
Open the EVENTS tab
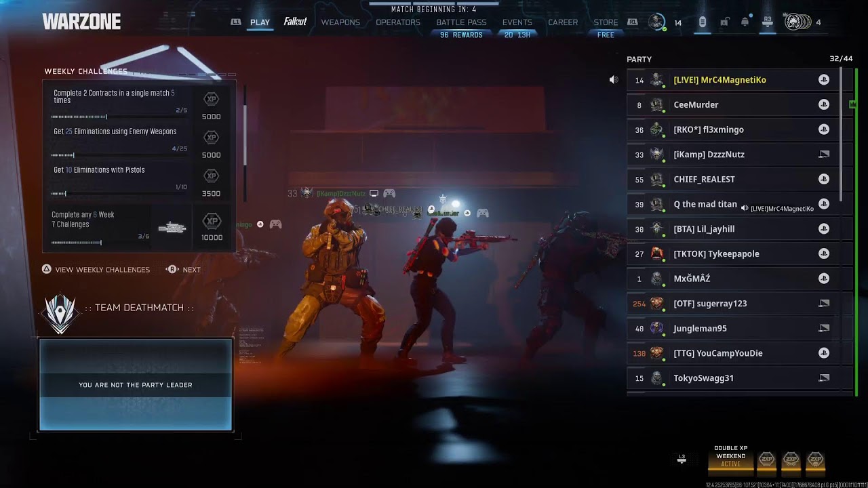click(517, 22)
